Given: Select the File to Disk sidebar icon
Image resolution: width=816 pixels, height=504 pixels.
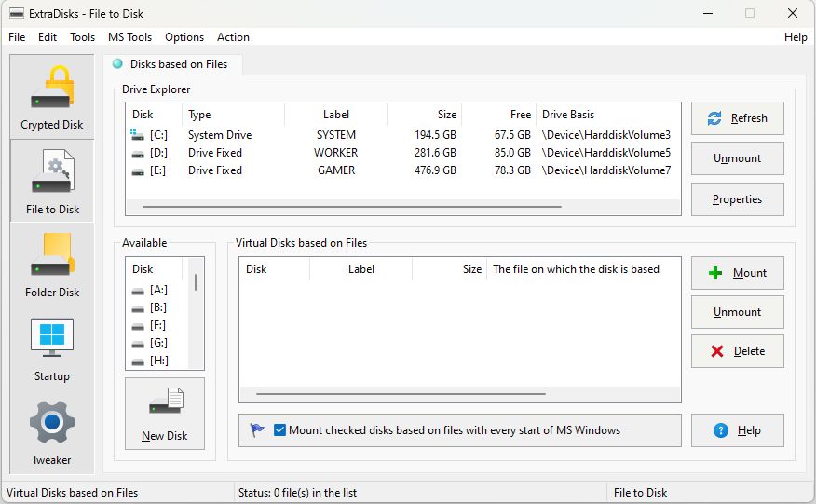Looking at the screenshot, I should [52, 181].
